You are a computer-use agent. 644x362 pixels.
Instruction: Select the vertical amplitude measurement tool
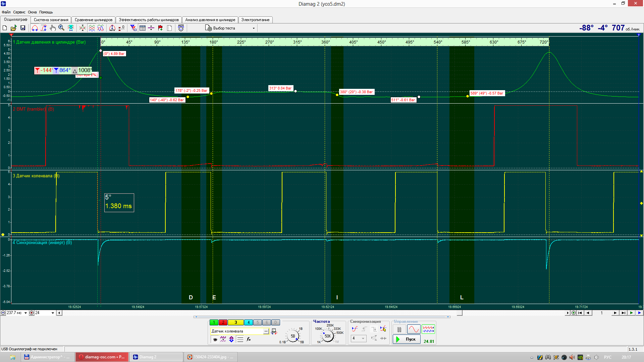44,28
